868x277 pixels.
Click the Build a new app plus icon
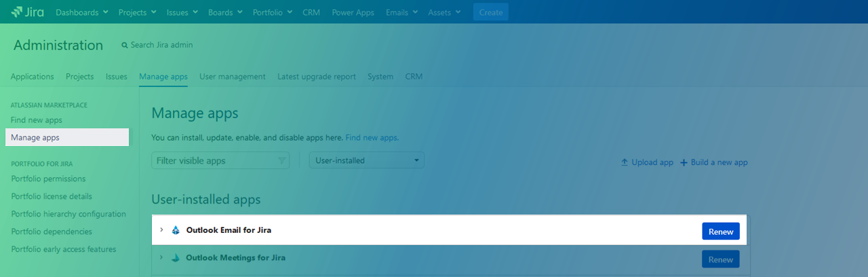(x=684, y=163)
